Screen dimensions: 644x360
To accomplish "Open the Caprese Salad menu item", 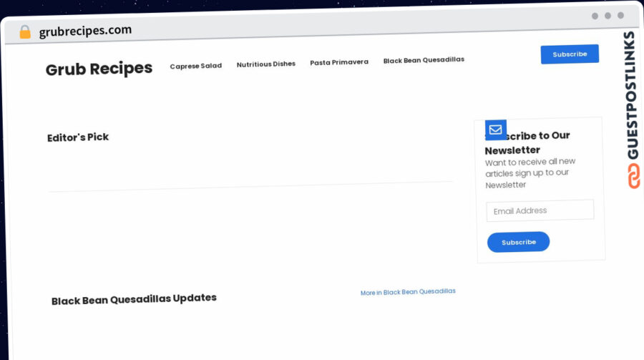I will pyautogui.click(x=196, y=66).
